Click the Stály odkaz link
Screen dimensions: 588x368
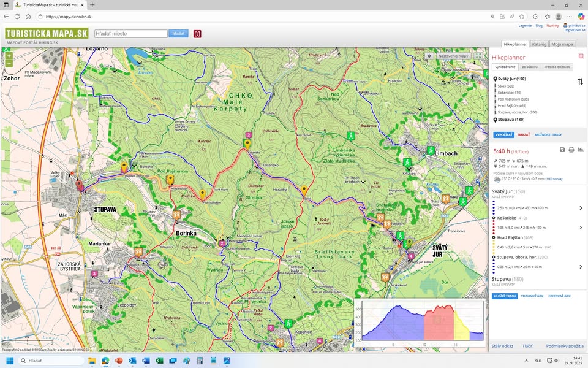(502, 346)
